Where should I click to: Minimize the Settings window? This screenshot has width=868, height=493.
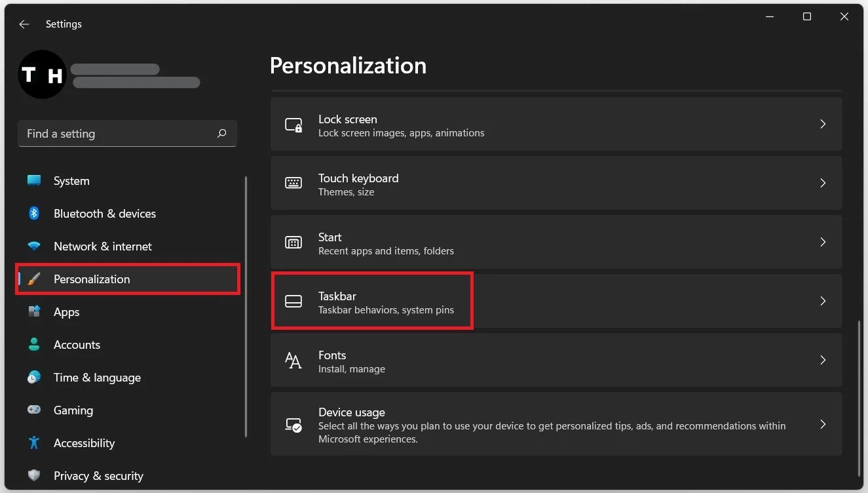pyautogui.click(x=770, y=16)
